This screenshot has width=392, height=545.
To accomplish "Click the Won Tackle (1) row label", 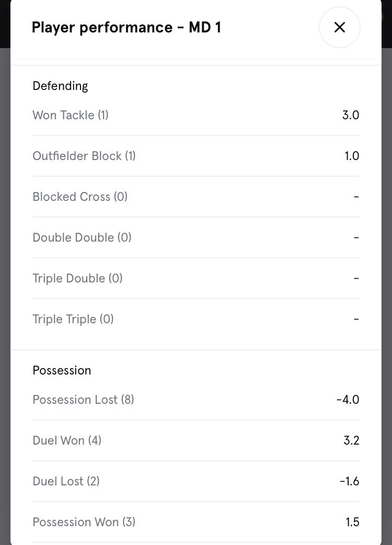I will [x=71, y=115].
